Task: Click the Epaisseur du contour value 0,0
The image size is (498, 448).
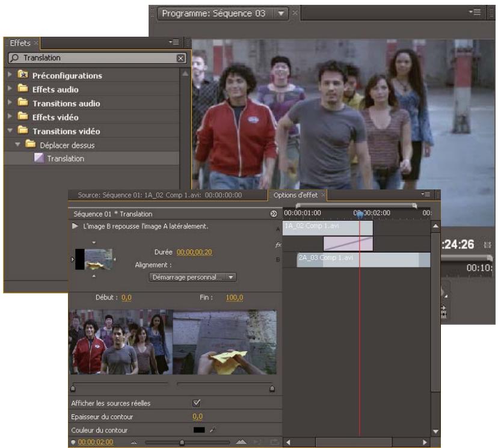Action: (197, 416)
